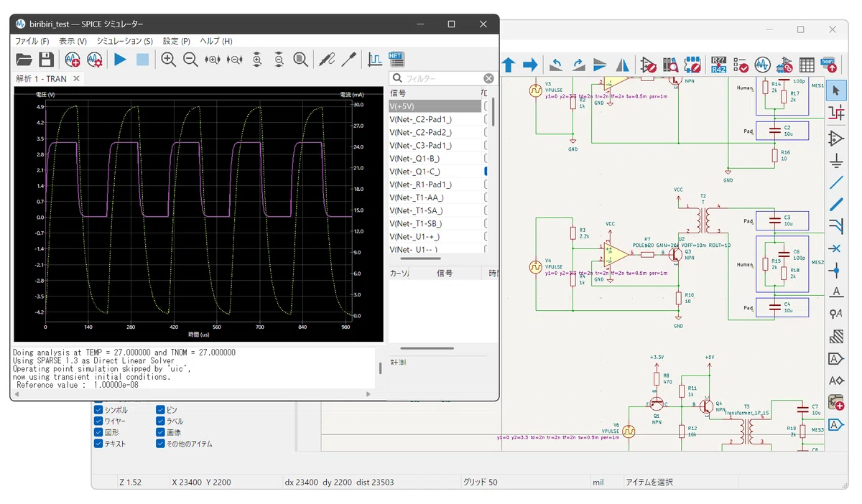Close the 解析 1 - TRAN tab
The height and width of the screenshot is (504, 862).
pos(76,79)
